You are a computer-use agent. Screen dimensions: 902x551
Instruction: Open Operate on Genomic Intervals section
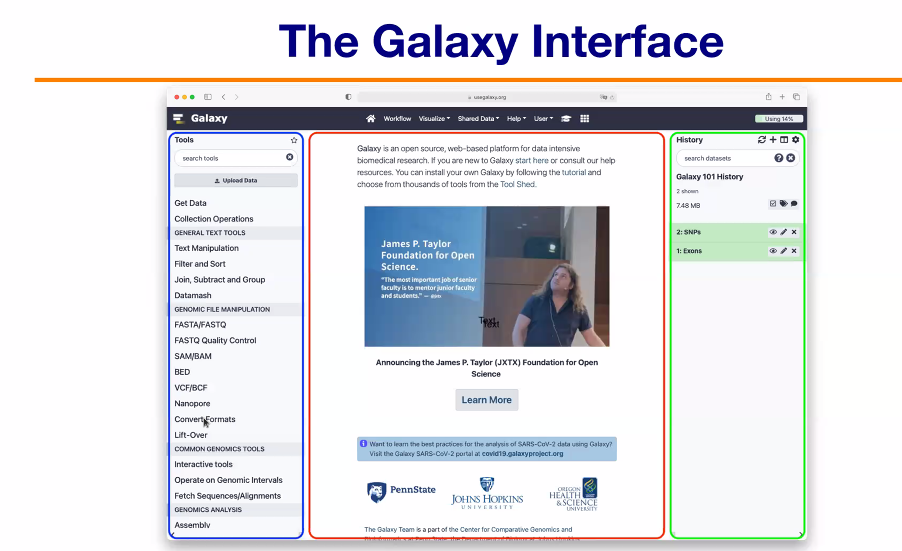228,480
